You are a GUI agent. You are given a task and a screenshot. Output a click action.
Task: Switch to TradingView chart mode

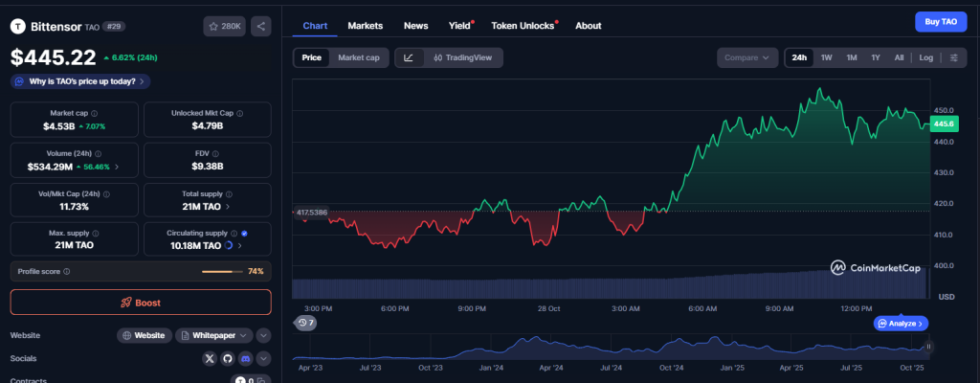tap(463, 57)
